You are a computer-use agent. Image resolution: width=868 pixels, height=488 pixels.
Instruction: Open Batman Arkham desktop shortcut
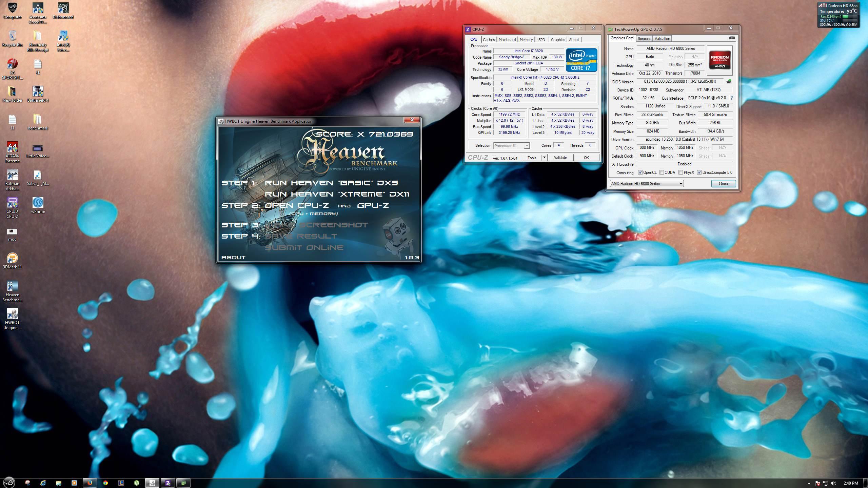(13, 180)
